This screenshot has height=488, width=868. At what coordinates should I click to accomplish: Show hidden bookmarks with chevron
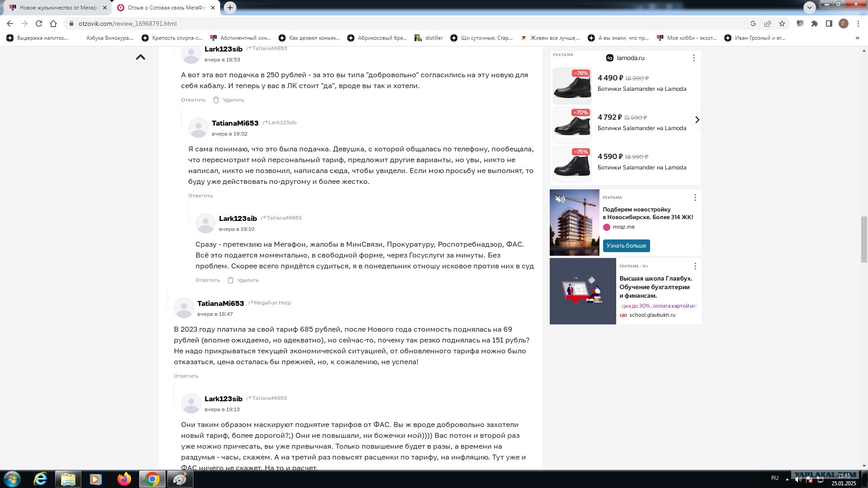(858, 38)
